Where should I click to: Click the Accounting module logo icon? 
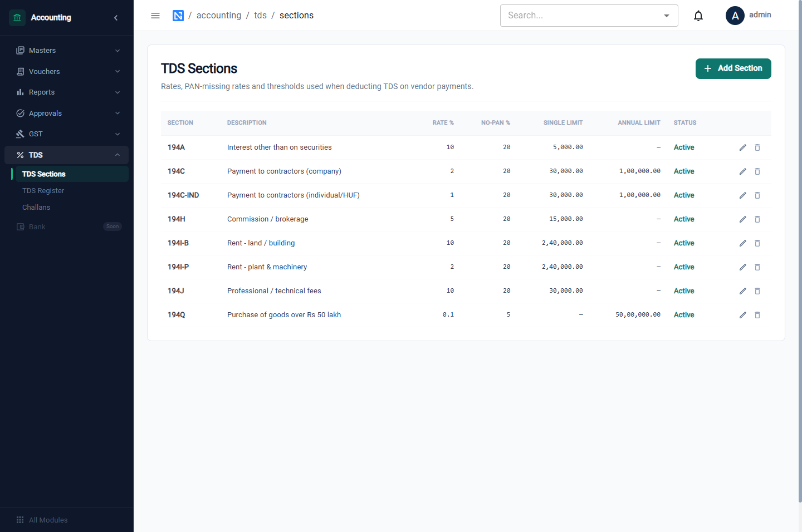coord(17,18)
